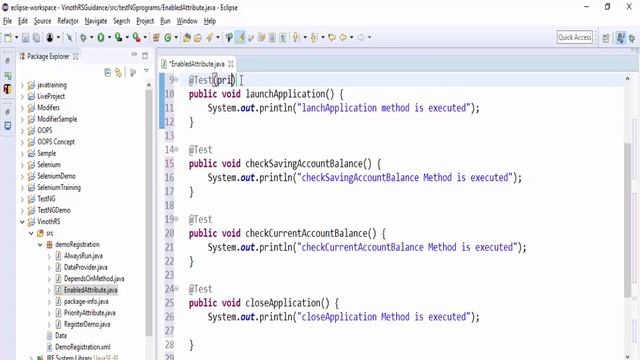The image size is (640, 360).
Task: Minimize the Package Explorer view
Action: tap(134, 54)
